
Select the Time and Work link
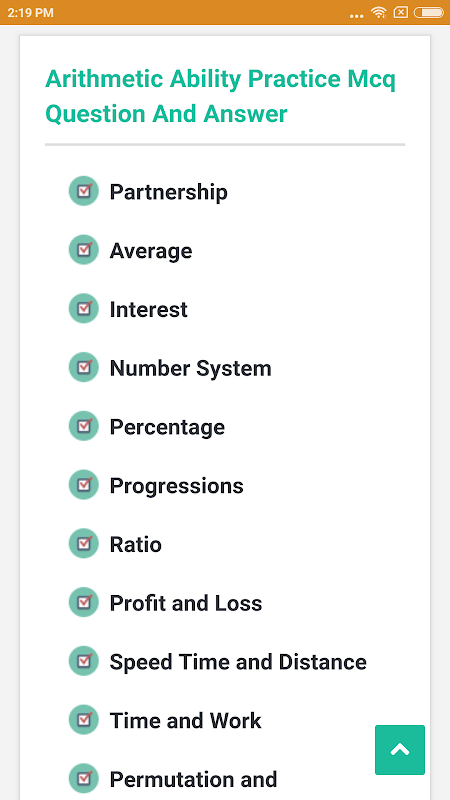(x=185, y=720)
